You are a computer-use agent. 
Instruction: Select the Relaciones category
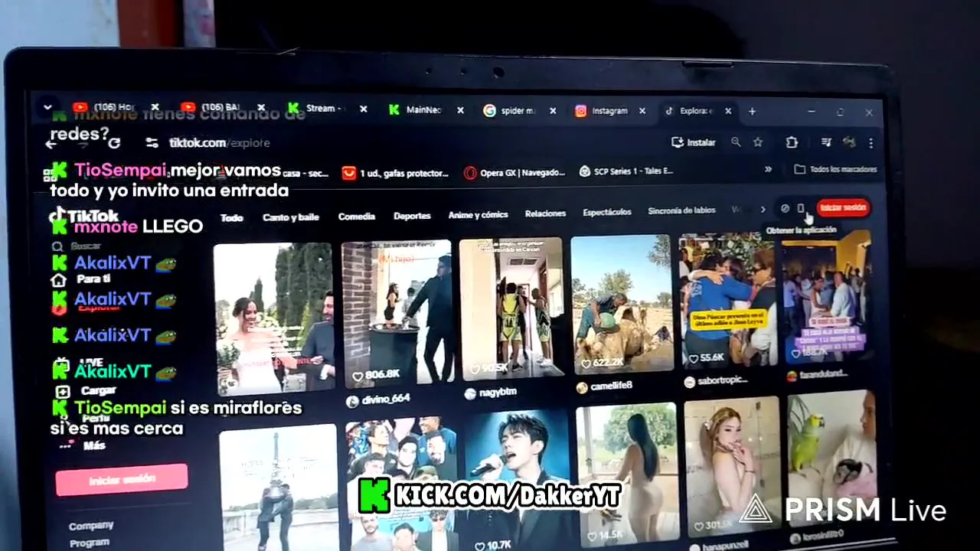(x=545, y=214)
